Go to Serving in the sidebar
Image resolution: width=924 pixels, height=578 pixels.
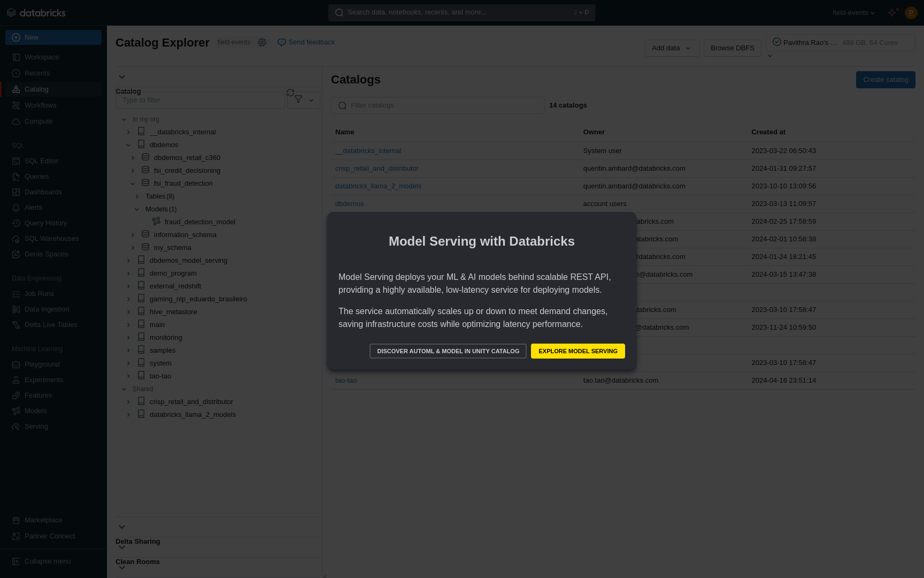click(36, 427)
